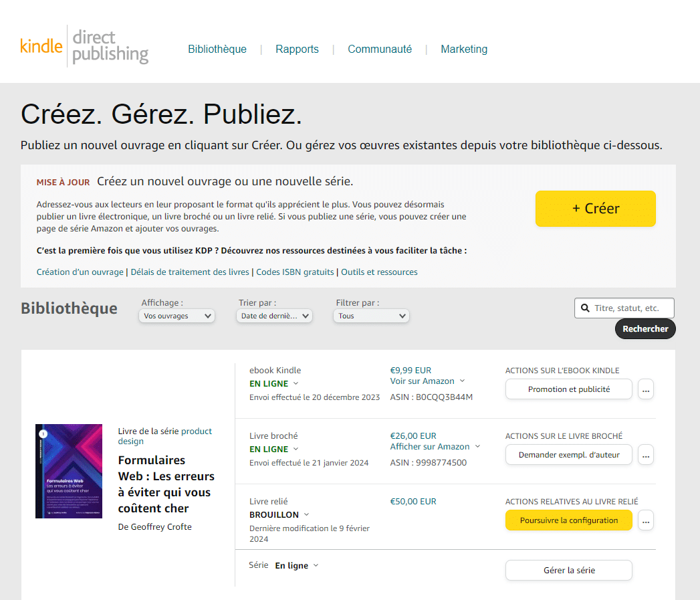
Task: Expand the BROUILLON status chevron
Action: [x=306, y=514]
